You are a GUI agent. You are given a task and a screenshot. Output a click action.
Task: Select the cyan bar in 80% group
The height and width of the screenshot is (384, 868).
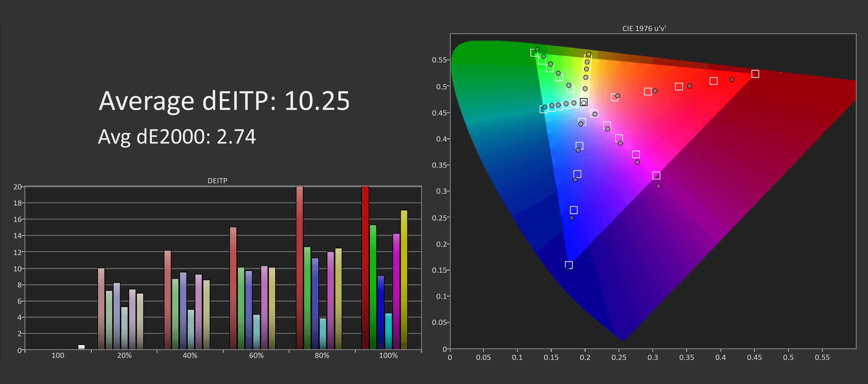pos(323,333)
